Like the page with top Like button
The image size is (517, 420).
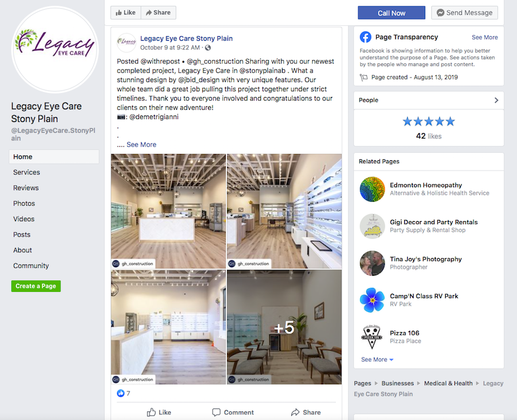click(x=126, y=13)
